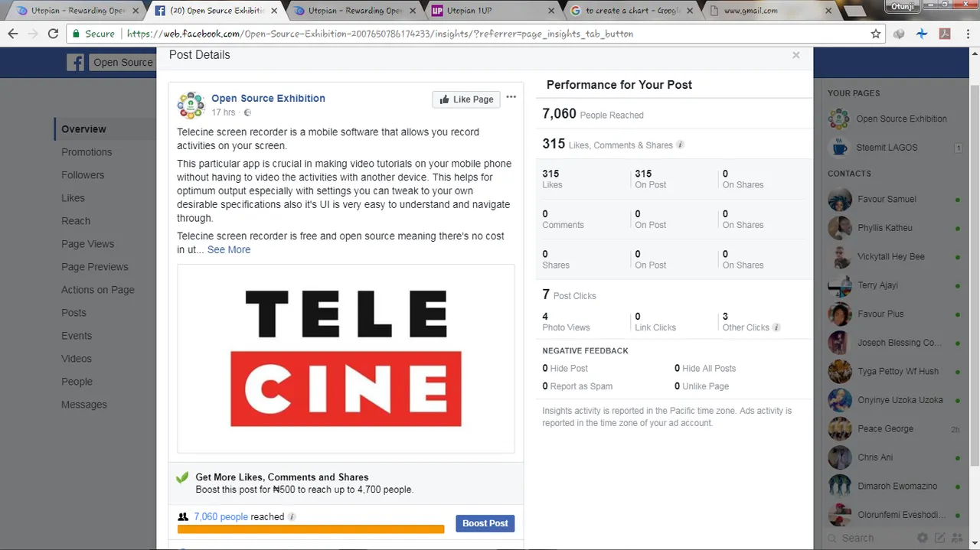Click the orange reach progress bar

pyautogui.click(x=311, y=529)
